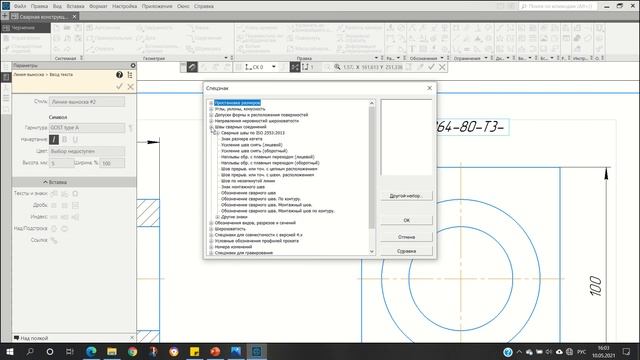The height and width of the screenshot is (360, 640).
Task: Expand the Другие знаки subnode
Action: coord(217,217)
